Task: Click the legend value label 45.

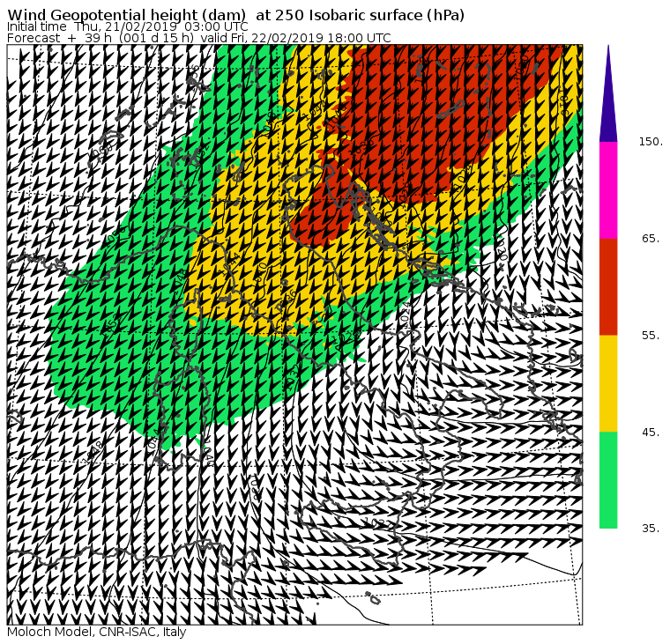Action: [651, 433]
